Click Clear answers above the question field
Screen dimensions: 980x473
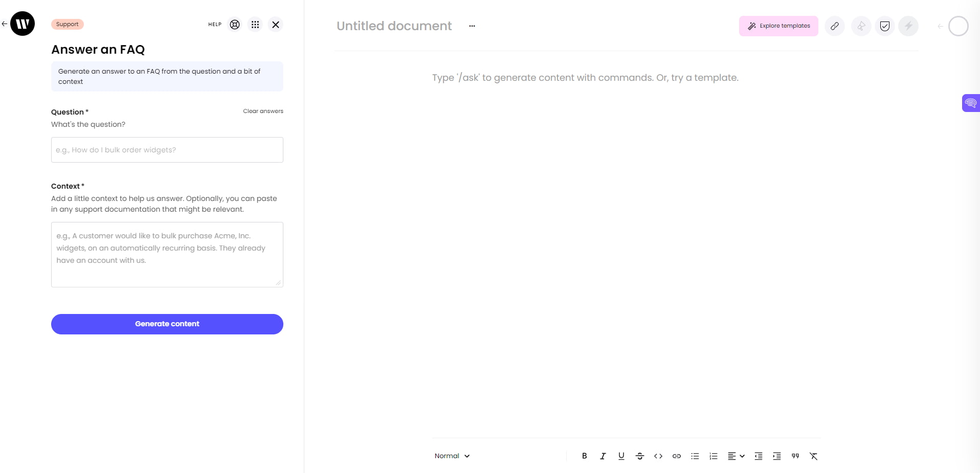[262, 111]
